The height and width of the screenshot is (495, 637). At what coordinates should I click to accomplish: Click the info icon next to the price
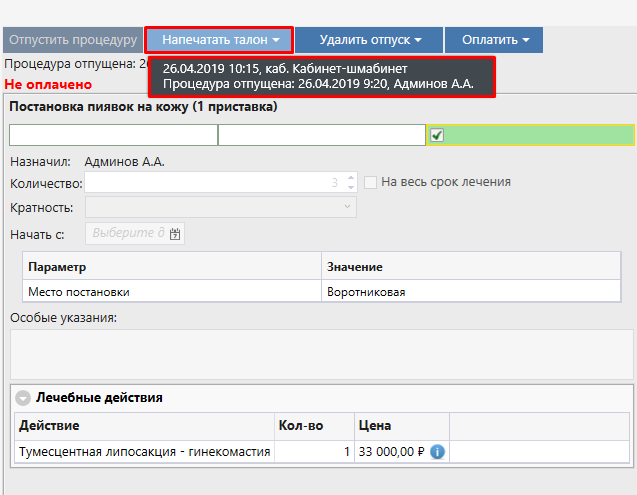tap(437, 452)
